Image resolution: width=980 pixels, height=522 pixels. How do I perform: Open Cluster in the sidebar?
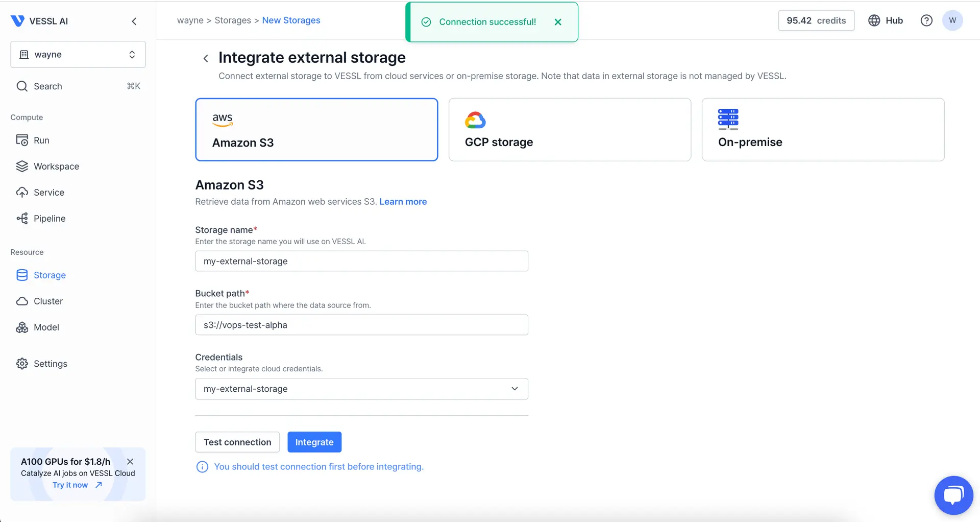pos(48,301)
